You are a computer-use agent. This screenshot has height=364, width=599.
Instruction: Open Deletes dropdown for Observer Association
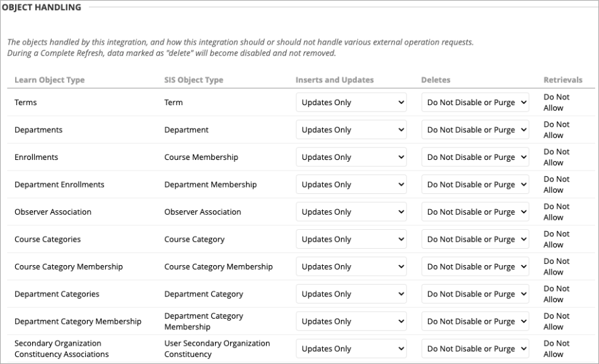[475, 212]
